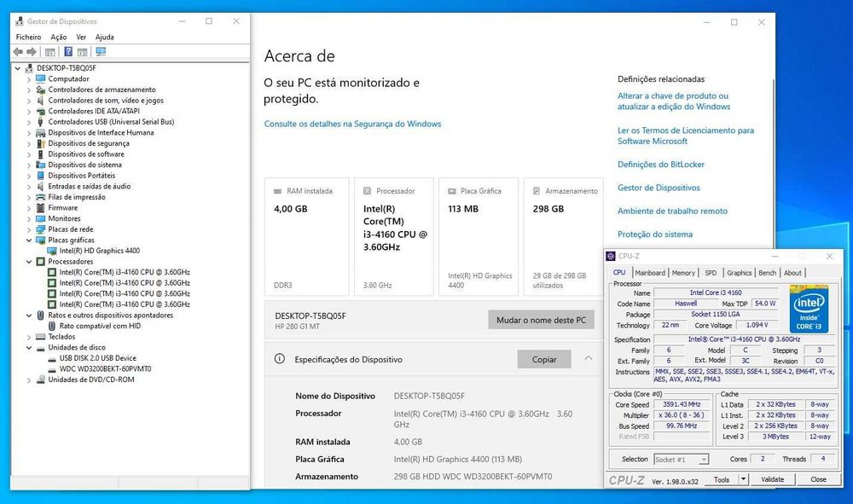The image size is (853, 504).
Task: Open Help via the blue question mark icon
Action: pyautogui.click(x=68, y=52)
